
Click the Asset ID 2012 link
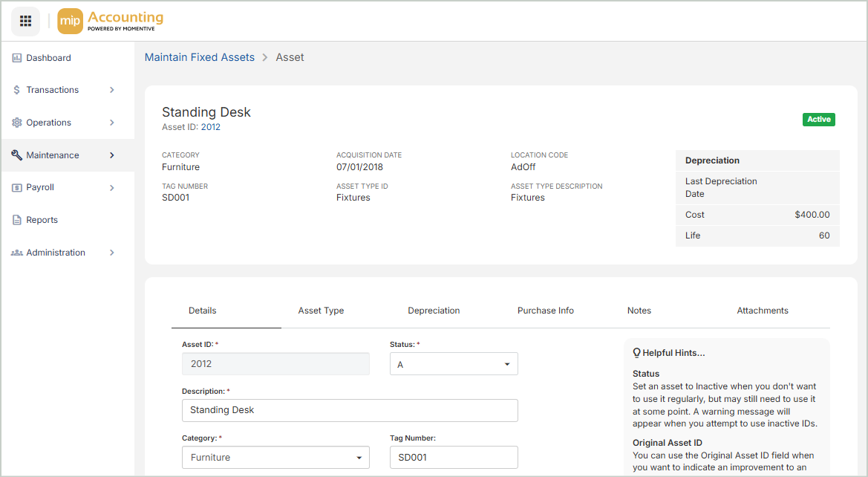click(x=210, y=127)
